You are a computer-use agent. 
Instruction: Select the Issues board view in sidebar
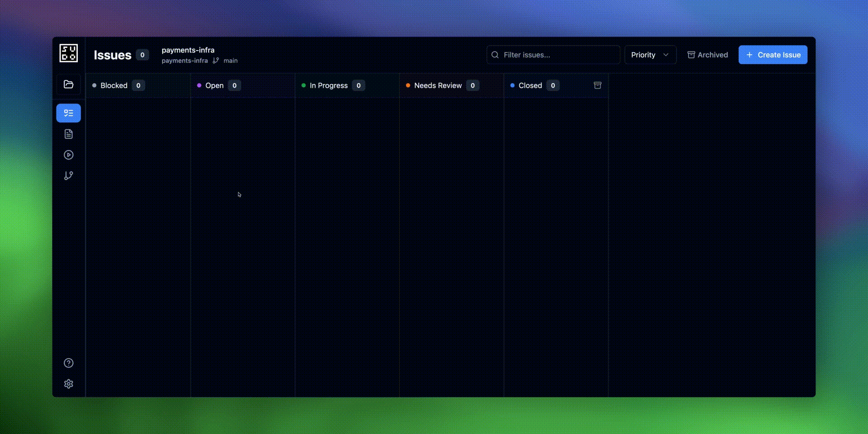68,113
